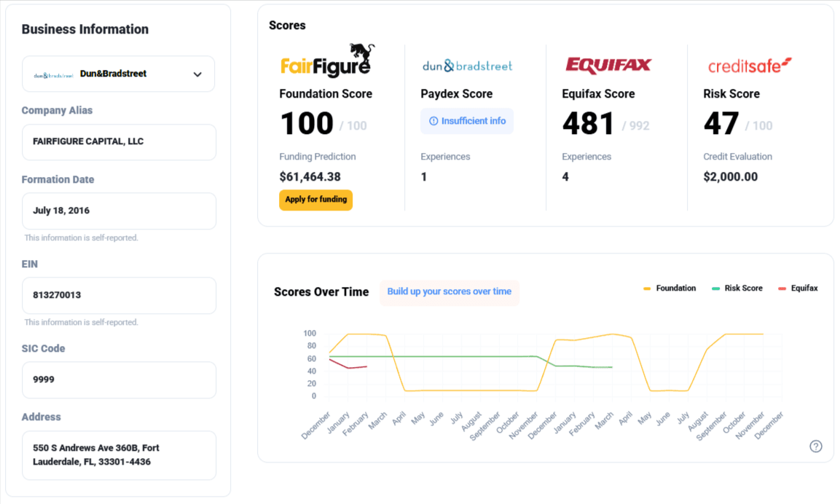The width and height of the screenshot is (840, 504).
Task: Select the Formation Date field
Action: point(119,211)
